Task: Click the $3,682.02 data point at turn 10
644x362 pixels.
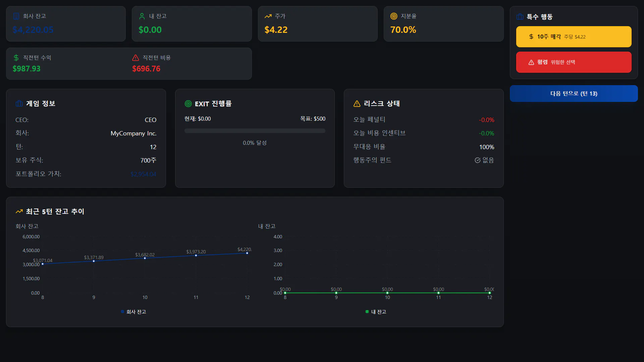Action: click(x=145, y=258)
